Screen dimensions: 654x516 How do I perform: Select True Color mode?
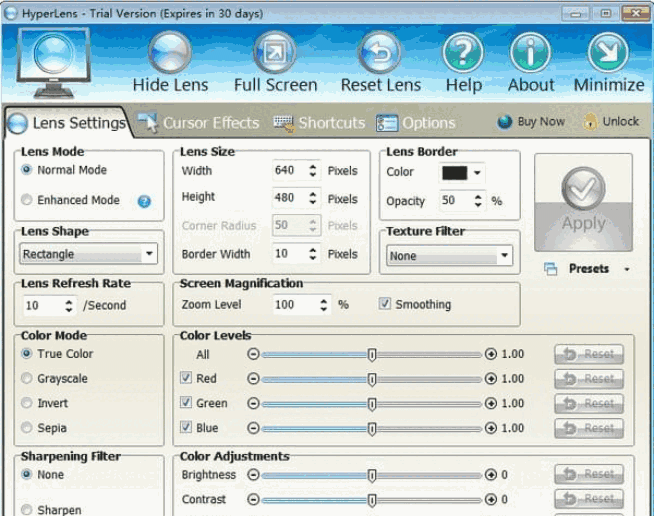coord(27,354)
